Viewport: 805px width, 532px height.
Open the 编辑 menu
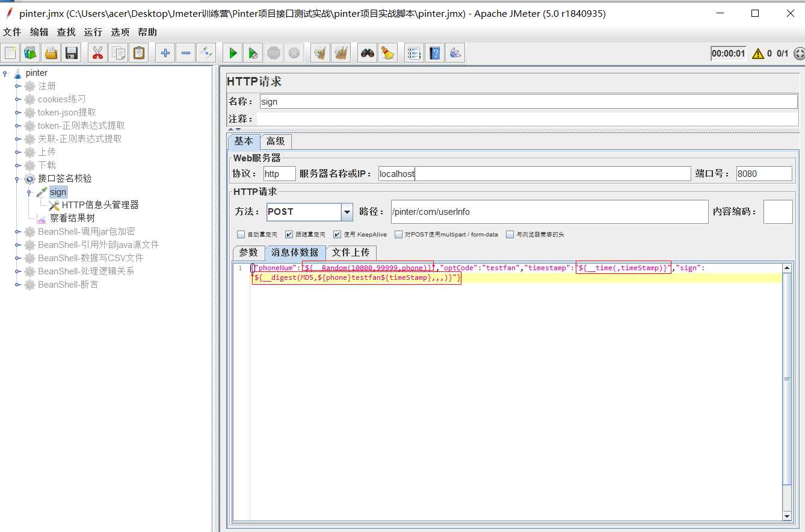click(x=39, y=32)
